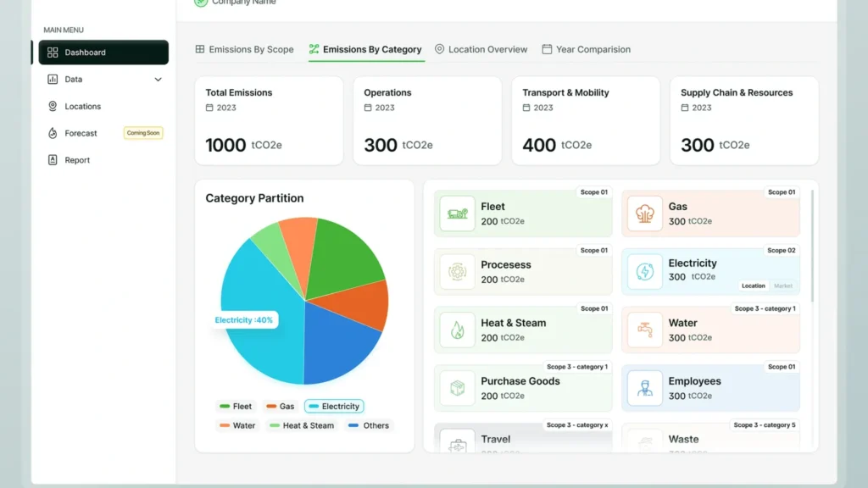Toggle the Electricity legend chip
This screenshot has height=488, width=868.
point(334,406)
